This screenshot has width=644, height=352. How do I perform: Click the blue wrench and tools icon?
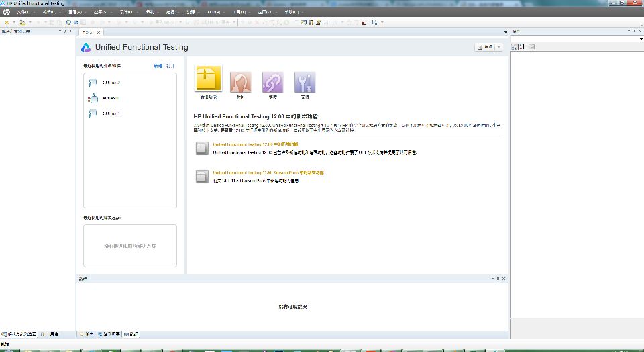pos(305,82)
